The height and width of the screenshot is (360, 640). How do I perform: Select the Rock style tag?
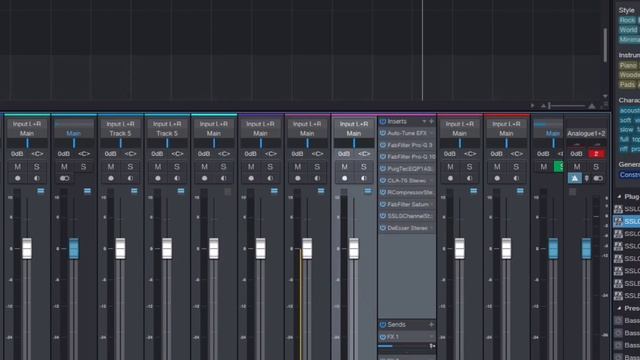tap(627, 20)
